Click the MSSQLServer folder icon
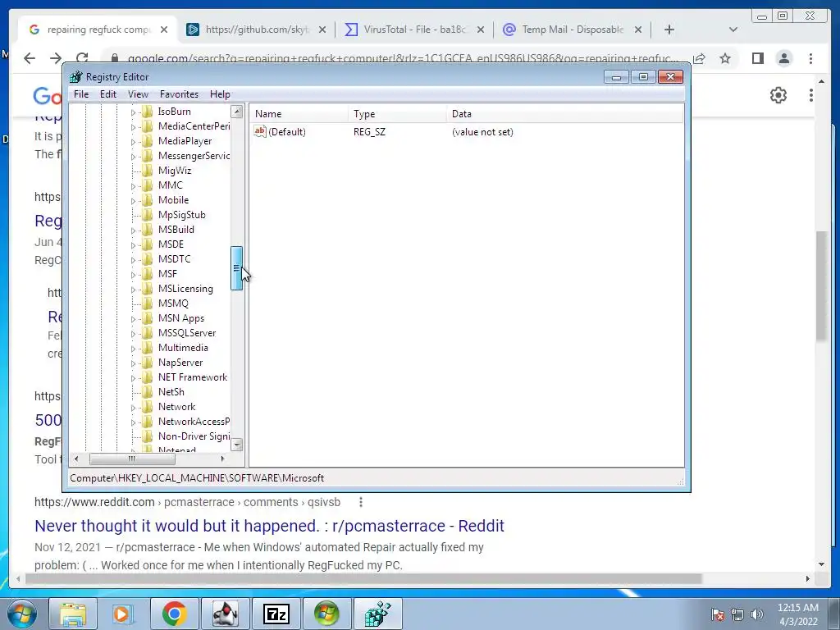 pyautogui.click(x=148, y=333)
